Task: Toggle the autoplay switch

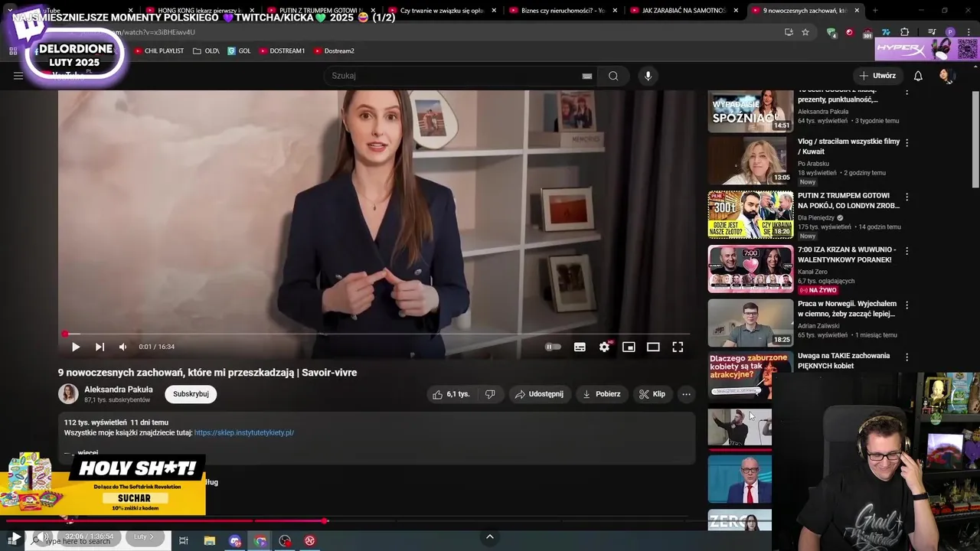Action: (553, 347)
